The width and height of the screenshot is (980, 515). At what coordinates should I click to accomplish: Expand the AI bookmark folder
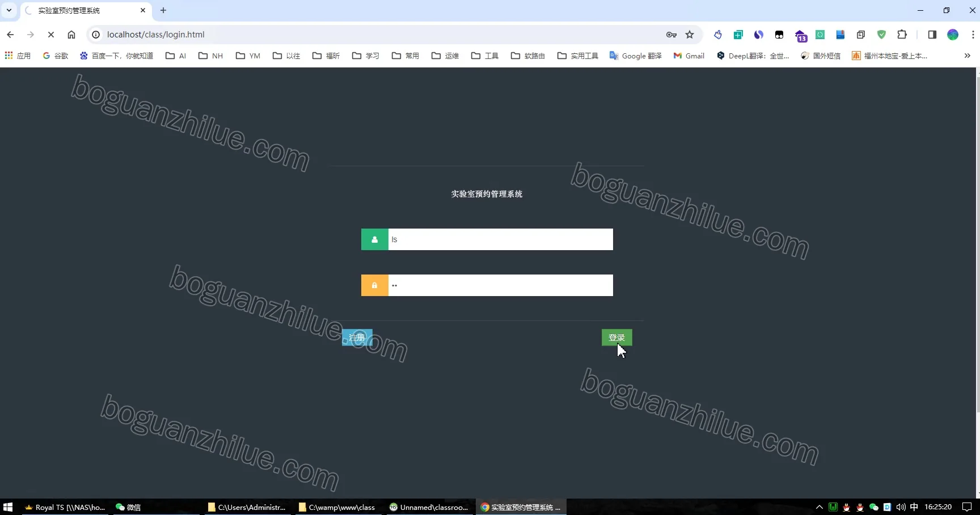pos(176,56)
